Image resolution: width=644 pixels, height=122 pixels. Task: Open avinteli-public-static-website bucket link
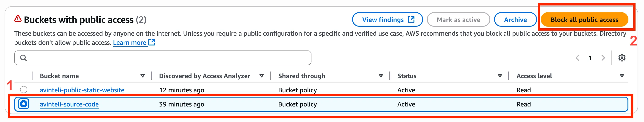[82, 90]
